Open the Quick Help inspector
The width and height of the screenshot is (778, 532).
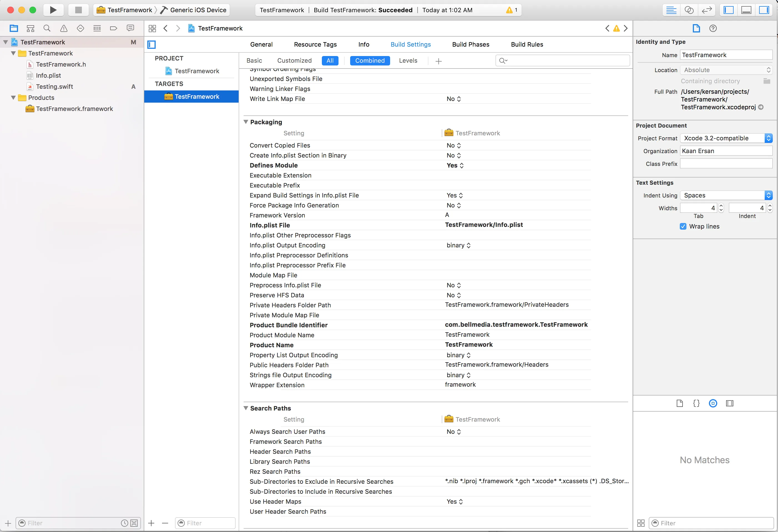point(713,29)
